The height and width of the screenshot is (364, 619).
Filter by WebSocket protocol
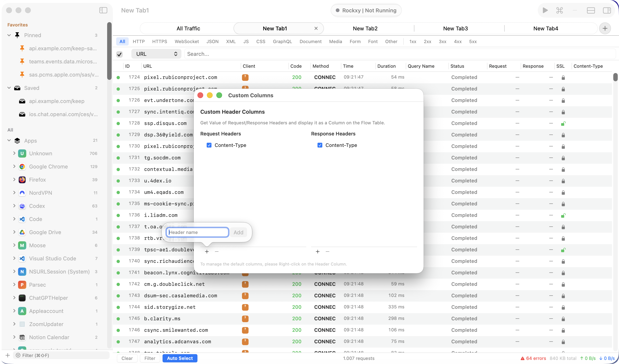click(187, 41)
